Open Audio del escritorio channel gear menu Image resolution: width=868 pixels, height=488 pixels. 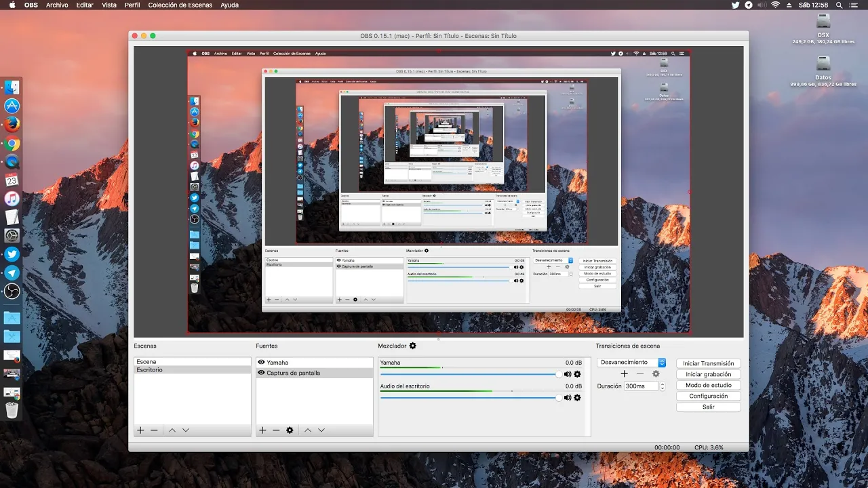point(578,398)
